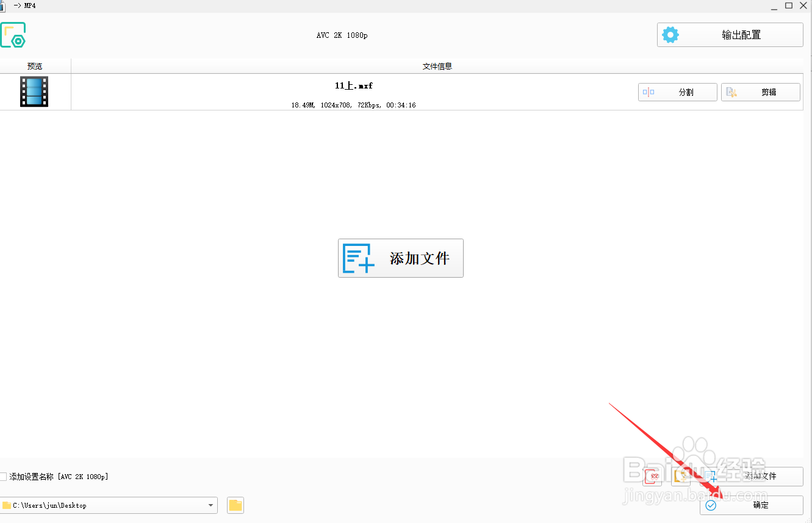Click the file details 18.49M, 1024x708 text
This screenshot has width=812, height=523.
point(353,105)
